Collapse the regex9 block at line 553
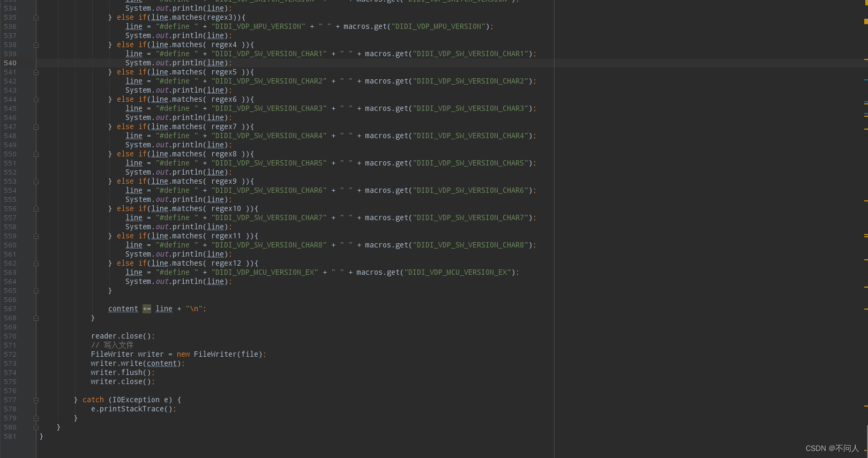 (36, 182)
